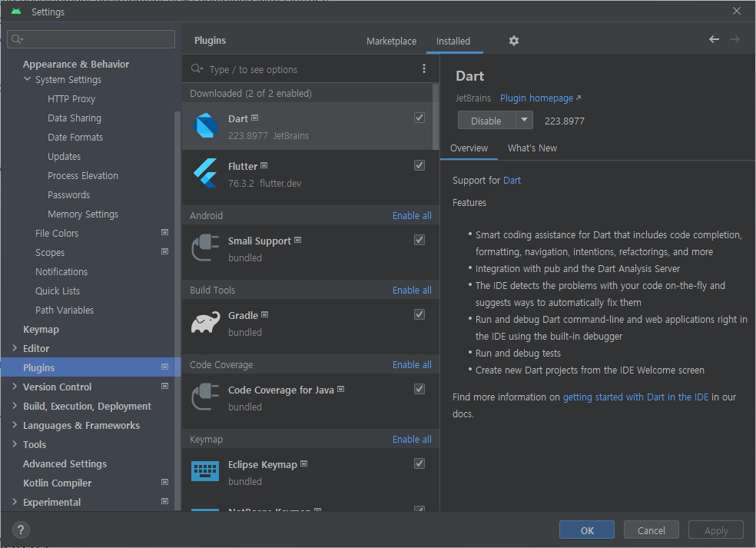Click the OK button
This screenshot has height=548, width=756.
point(587,530)
